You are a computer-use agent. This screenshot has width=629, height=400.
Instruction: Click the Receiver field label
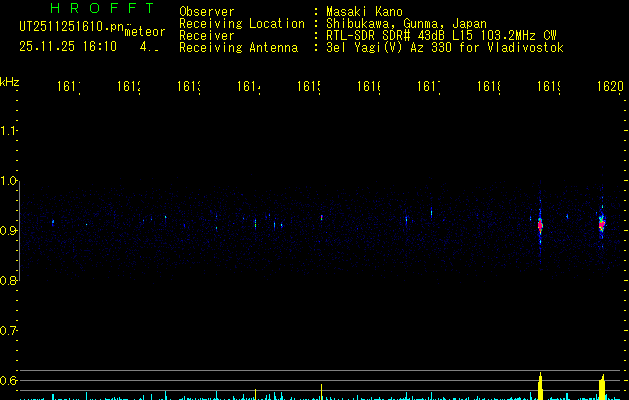click(x=207, y=36)
